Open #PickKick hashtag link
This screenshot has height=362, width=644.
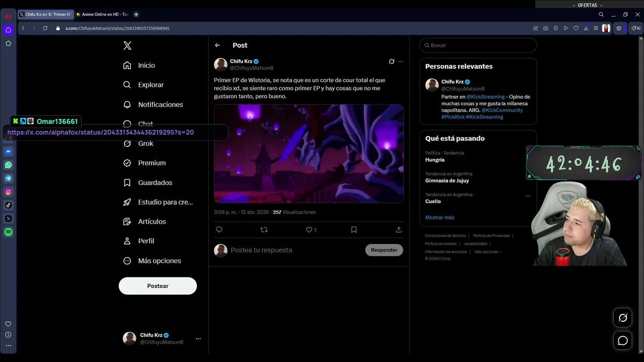point(453,117)
